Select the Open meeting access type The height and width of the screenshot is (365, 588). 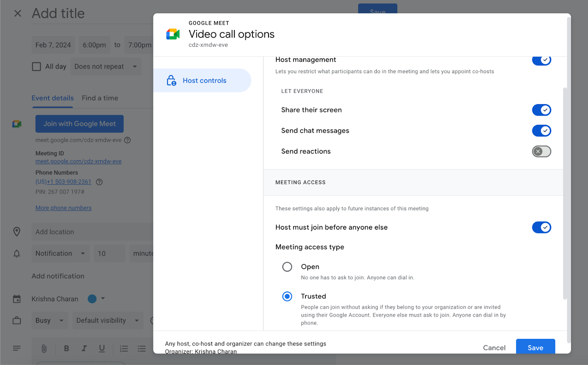pyautogui.click(x=287, y=267)
